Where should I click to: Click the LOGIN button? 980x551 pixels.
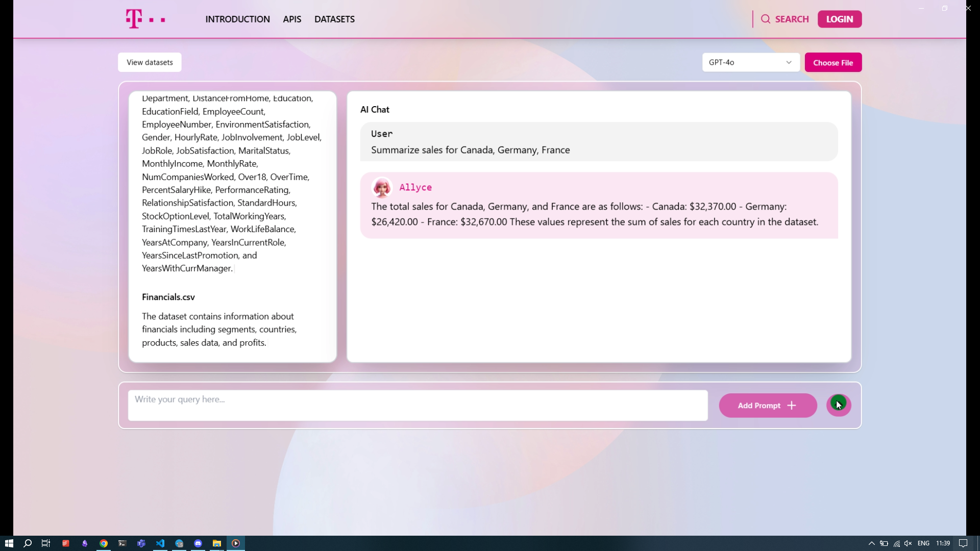coord(839,19)
